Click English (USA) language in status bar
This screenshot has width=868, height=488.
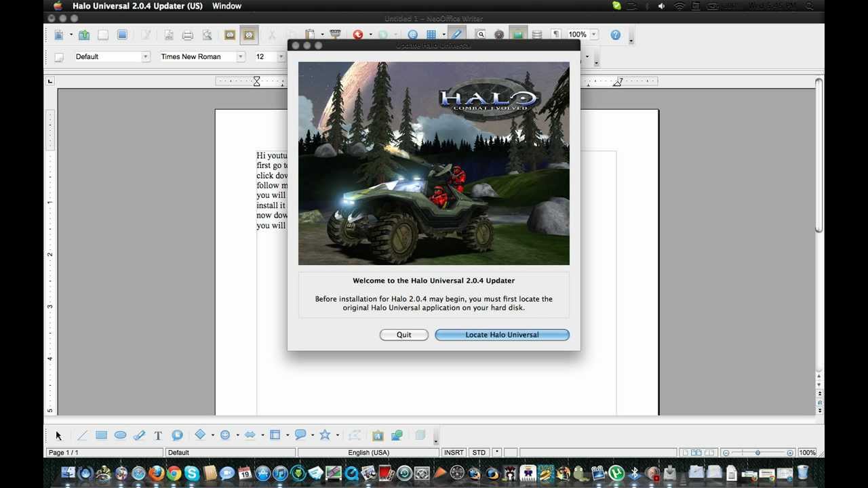(368, 453)
